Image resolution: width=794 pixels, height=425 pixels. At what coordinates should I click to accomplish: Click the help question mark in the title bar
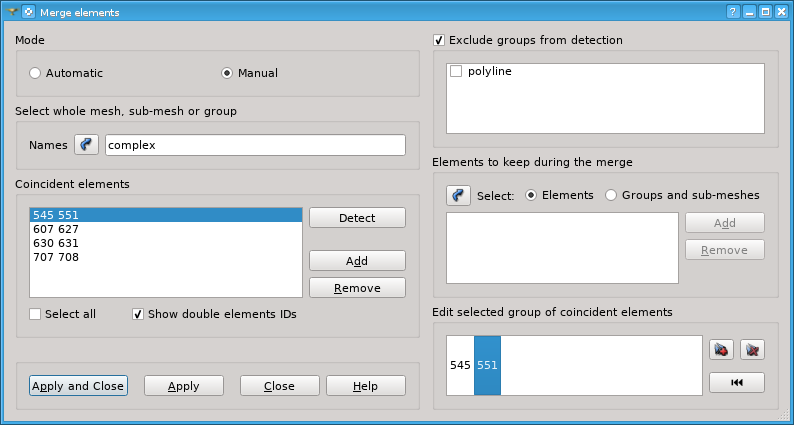point(732,12)
